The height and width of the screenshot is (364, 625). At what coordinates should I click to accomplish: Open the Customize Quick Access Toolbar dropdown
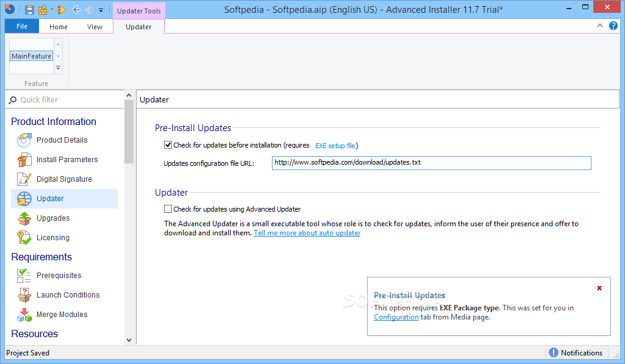pyautogui.click(x=101, y=10)
